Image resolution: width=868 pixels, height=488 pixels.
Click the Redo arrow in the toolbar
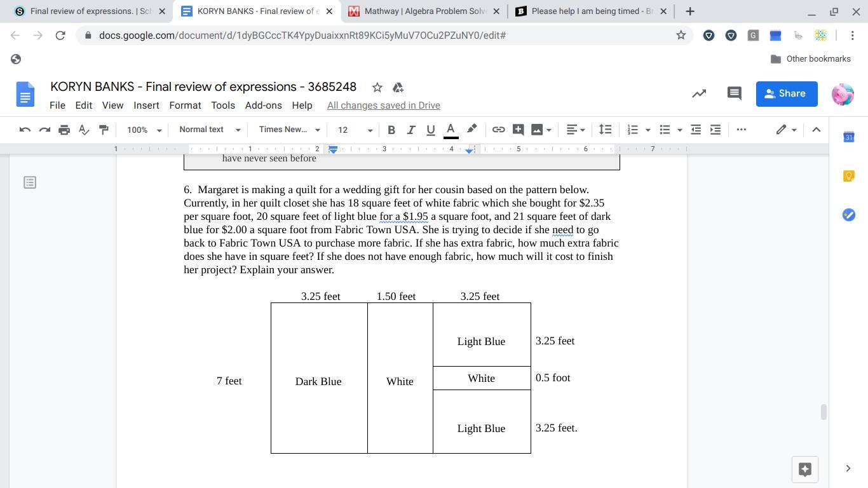[x=44, y=130]
